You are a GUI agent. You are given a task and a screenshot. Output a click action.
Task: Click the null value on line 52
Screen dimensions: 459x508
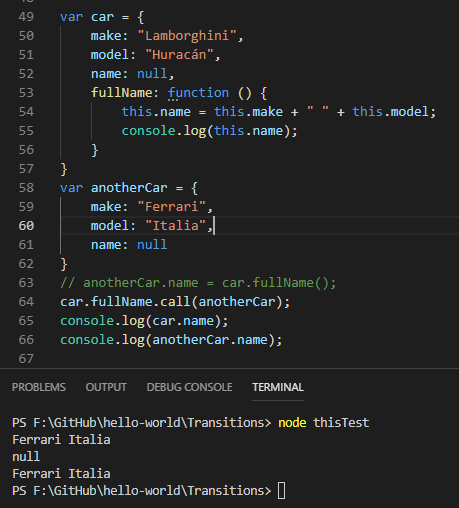152,74
